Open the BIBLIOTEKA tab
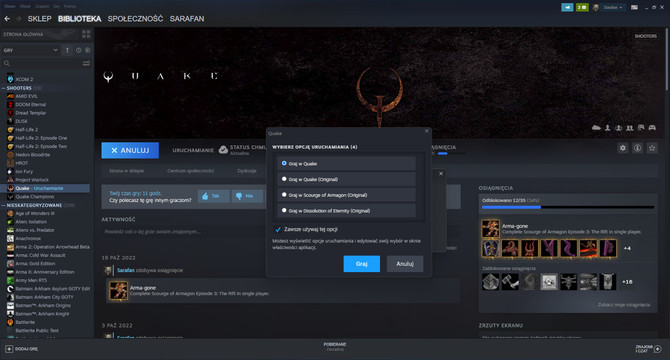This screenshot has width=670, height=360. point(79,19)
